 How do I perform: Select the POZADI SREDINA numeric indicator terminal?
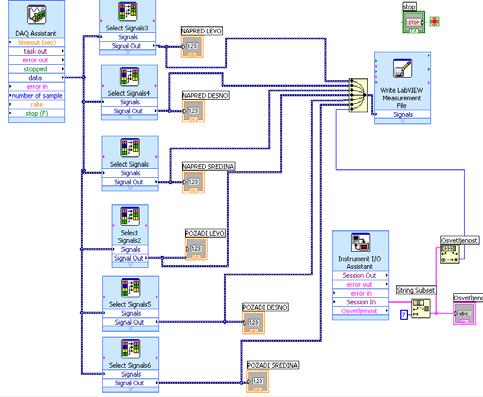(258, 381)
